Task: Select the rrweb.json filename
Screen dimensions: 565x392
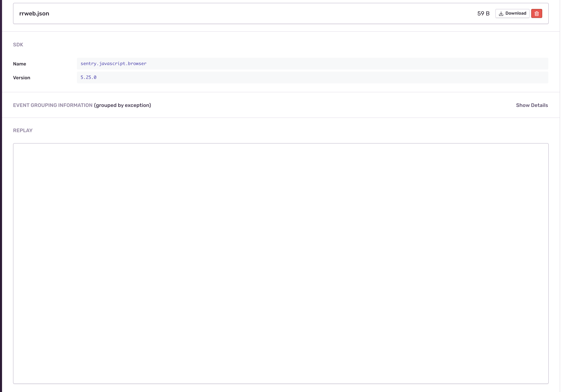Action: [x=34, y=13]
